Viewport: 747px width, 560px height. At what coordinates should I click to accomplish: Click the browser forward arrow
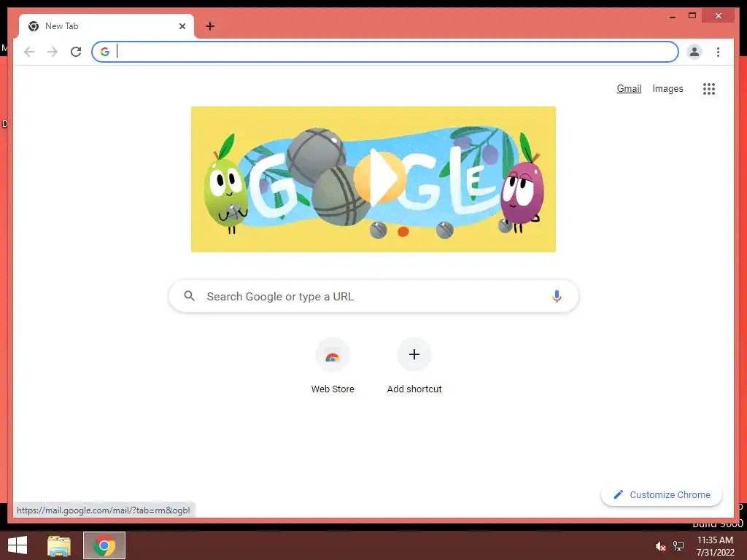pos(53,52)
